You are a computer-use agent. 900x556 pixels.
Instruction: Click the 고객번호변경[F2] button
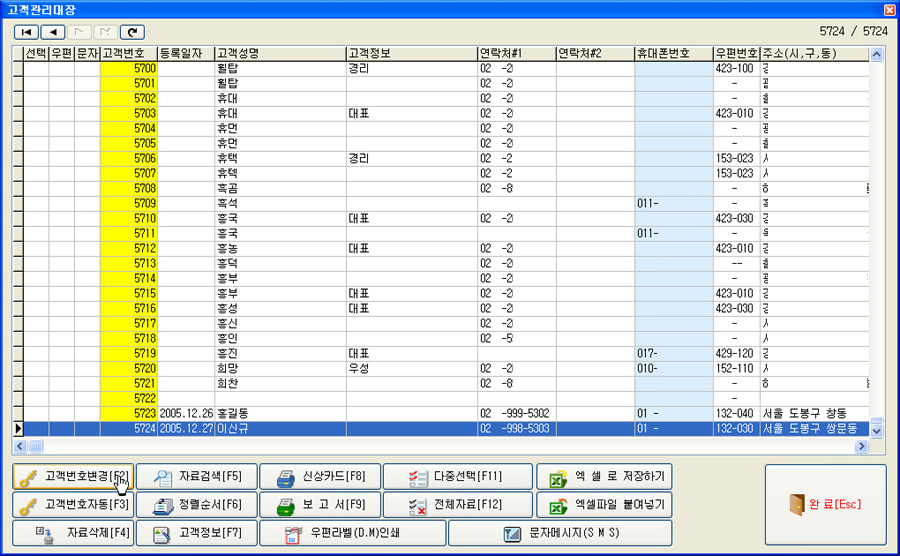click(x=73, y=476)
